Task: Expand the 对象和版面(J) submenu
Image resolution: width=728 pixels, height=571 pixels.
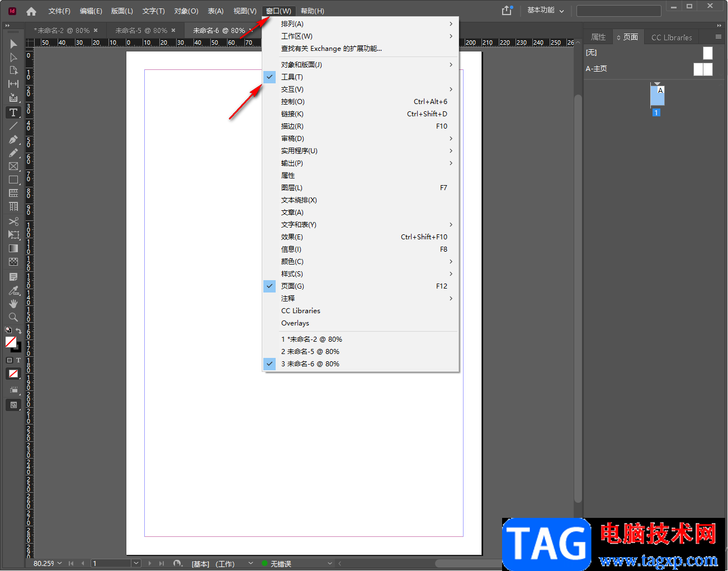Action: pyautogui.click(x=361, y=65)
